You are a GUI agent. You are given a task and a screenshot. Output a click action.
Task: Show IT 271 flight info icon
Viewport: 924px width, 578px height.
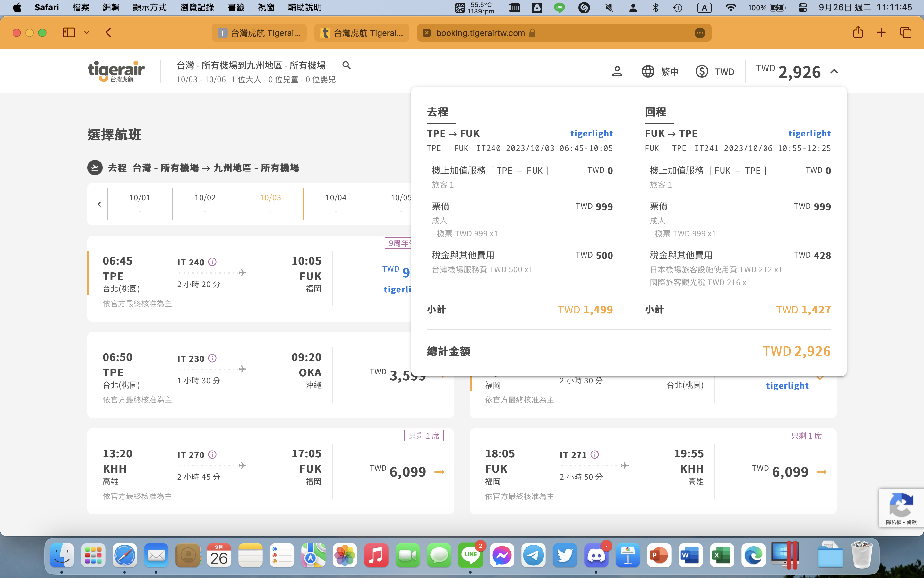[595, 454]
